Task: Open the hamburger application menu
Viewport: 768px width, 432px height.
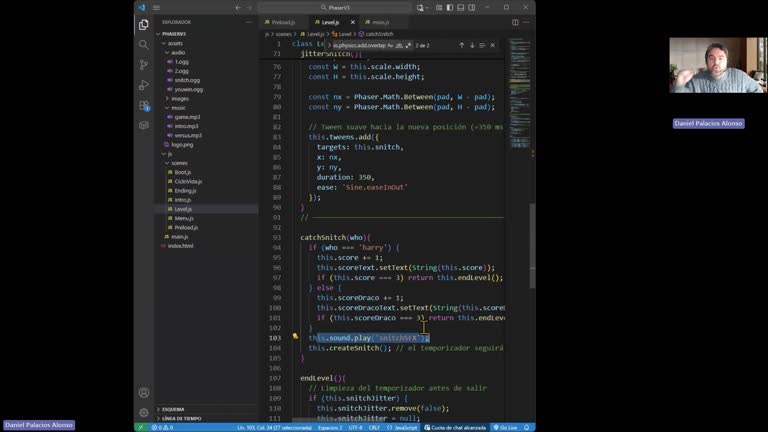Action: click(x=156, y=7)
